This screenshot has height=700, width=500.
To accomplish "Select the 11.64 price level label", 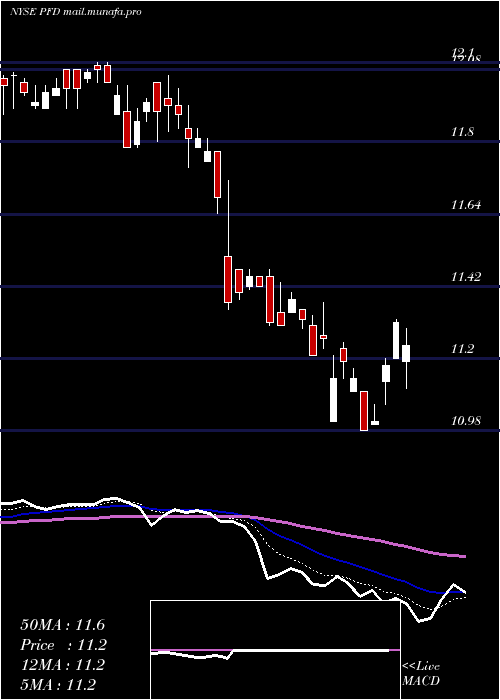I will pos(466,205).
